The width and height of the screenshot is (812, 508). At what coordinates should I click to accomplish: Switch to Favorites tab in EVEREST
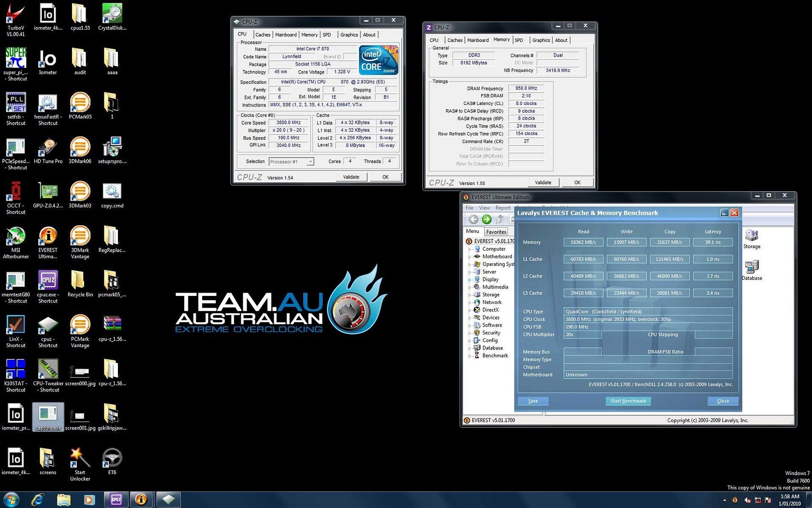(496, 232)
